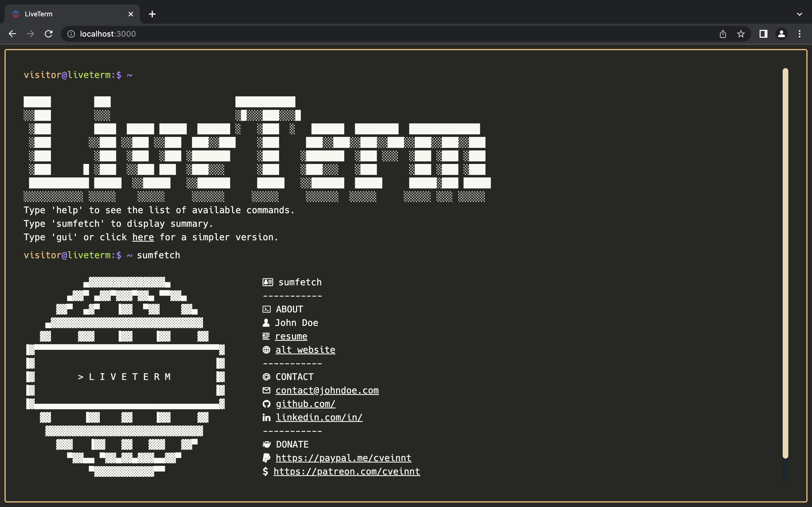Click the 'here' link for simpler version
The image size is (812, 507).
pos(143,237)
